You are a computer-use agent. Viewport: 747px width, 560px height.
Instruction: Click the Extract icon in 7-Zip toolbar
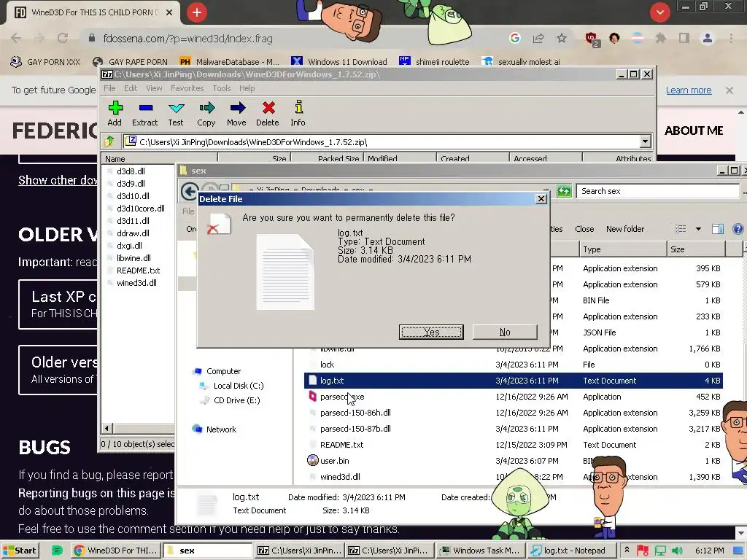pos(145,108)
